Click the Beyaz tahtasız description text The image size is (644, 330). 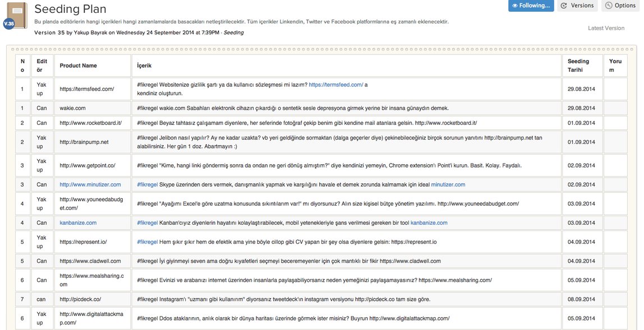pyautogui.click(x=307, y=123)
